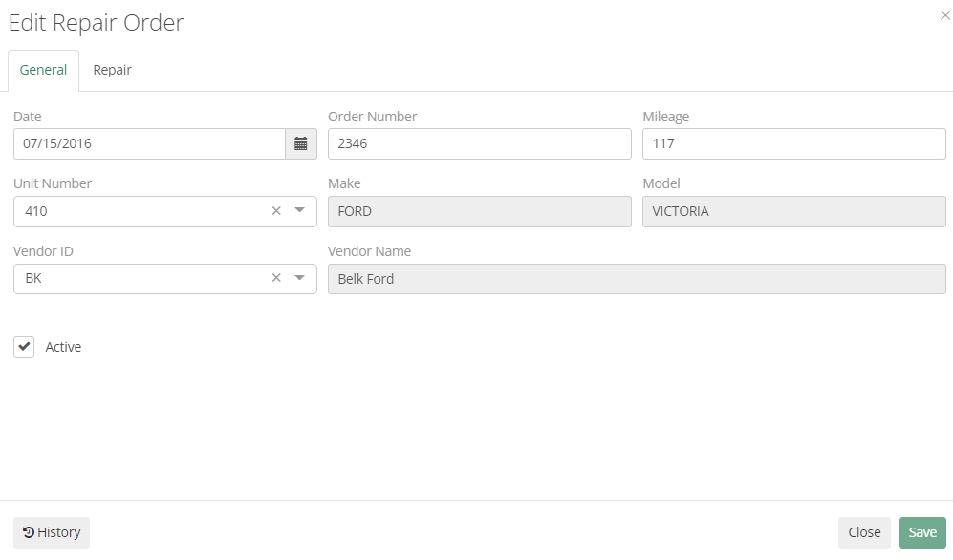The width and height of the screenshot is (953, 560).
Task: Expand the Unit Number dropdown
Action: 301,211
